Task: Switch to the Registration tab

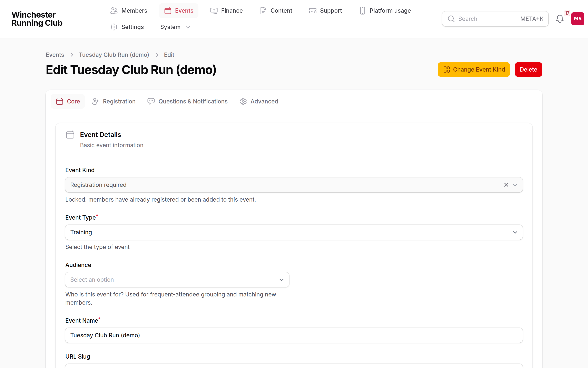Action: [114, 101]
